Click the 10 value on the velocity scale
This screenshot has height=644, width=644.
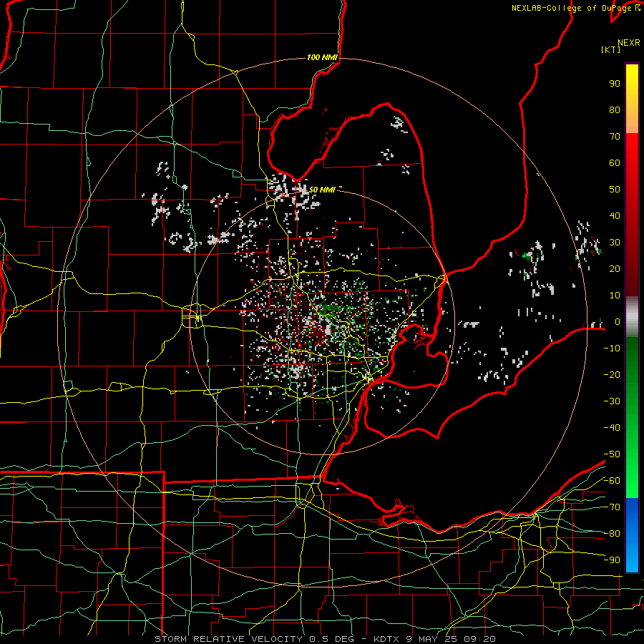[x=615, y=296]
